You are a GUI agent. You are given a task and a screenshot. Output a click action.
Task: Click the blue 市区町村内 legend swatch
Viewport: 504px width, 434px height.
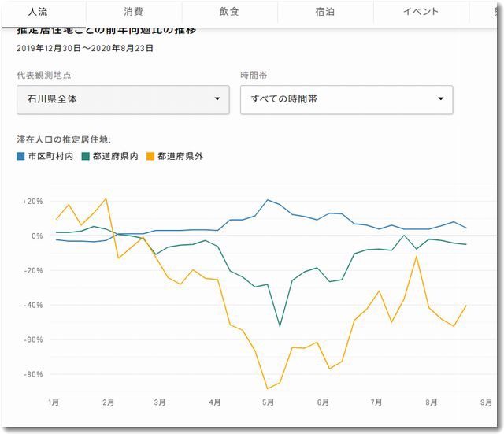click(20, 157)
